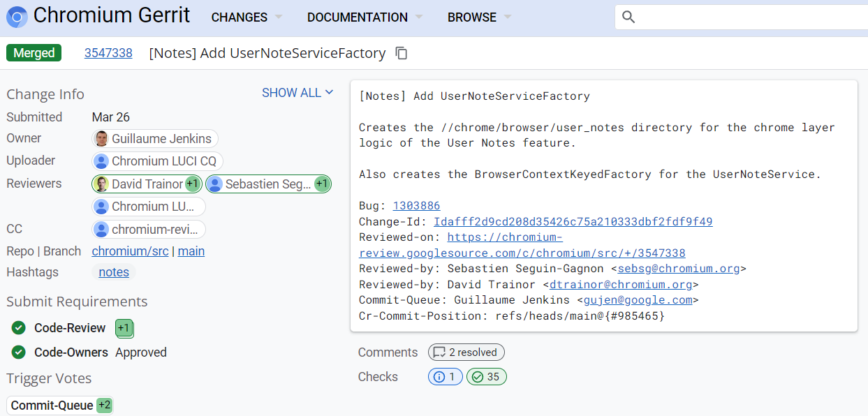This screenshot has width=868, height=416.
Task: Open the BROWSE dropdown menu
Action: pos(479,17)
